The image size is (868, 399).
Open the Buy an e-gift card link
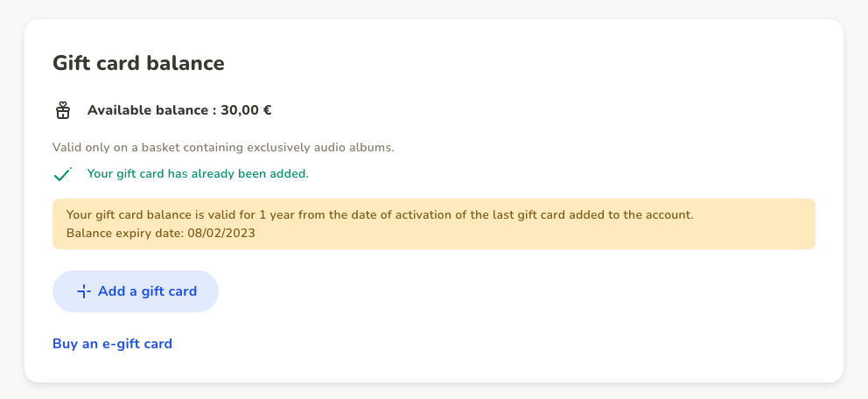pyautogui.click(x=112, y=344)
